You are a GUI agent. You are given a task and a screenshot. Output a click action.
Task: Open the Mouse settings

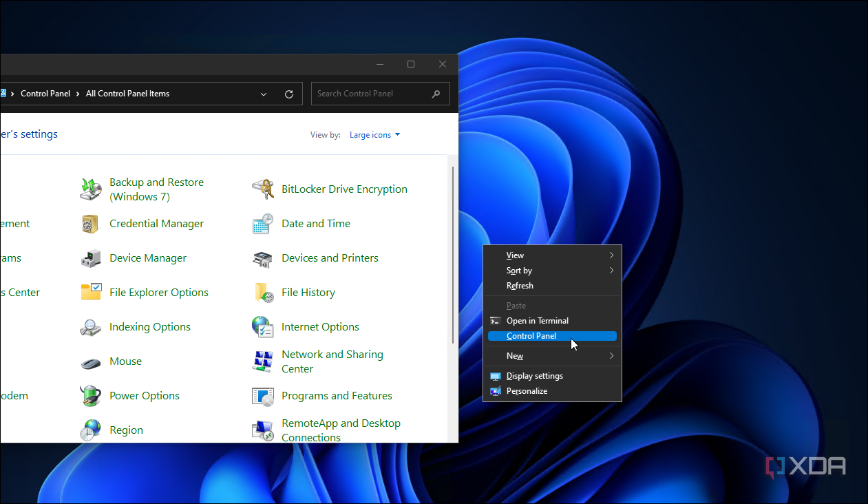[125, 361]
